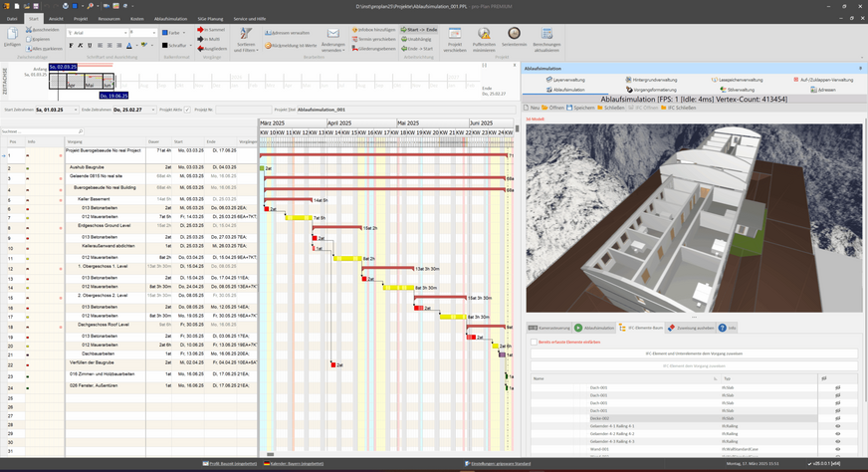Toggle italic text formatting

click(82, 46)
